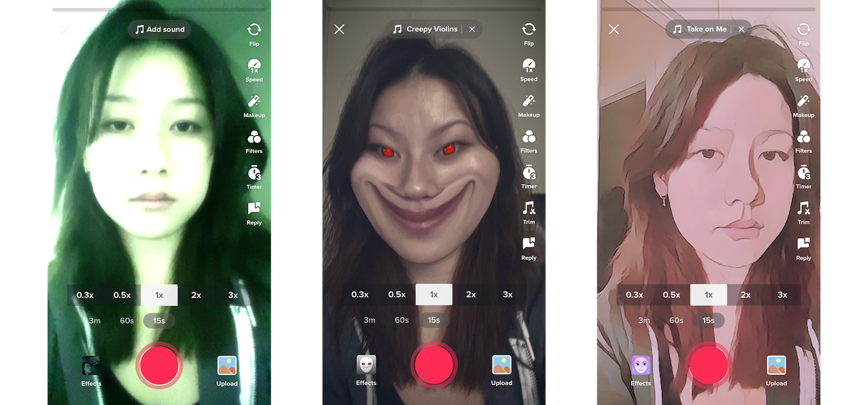Viewport: 868px width, 405px height.
Task: Open Filters on Creepy Violins screen
Action: [528, 136]
